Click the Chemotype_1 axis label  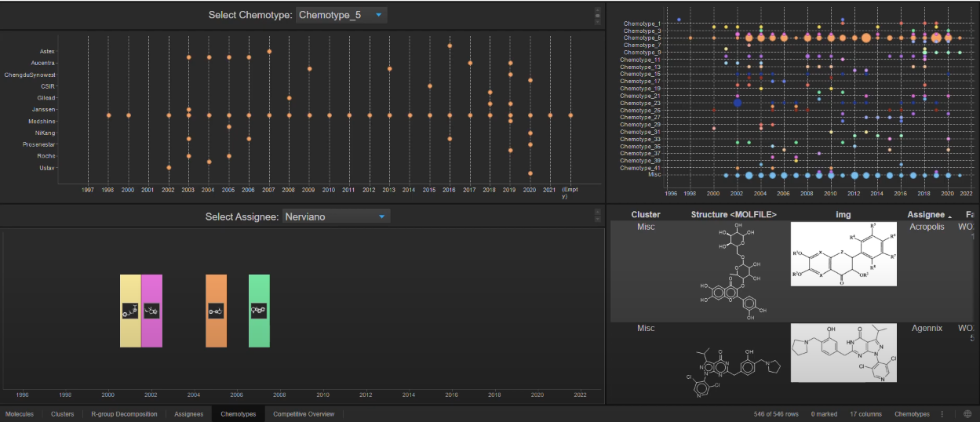click(x=642, y=24)
